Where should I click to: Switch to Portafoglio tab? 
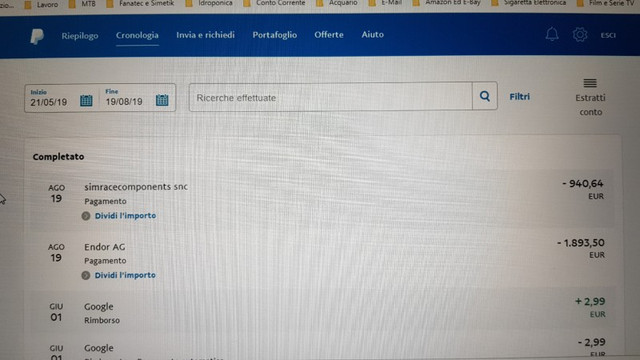tap(274, 35)
